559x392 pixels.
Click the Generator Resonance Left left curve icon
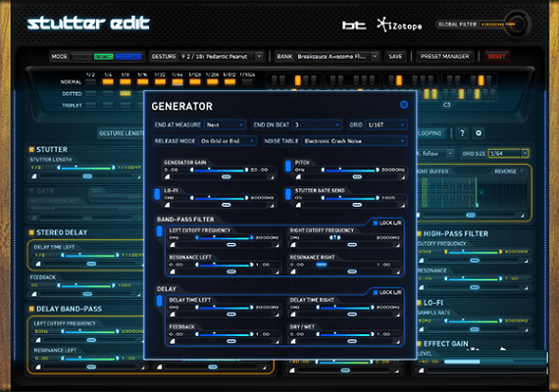tap(173, 271)
